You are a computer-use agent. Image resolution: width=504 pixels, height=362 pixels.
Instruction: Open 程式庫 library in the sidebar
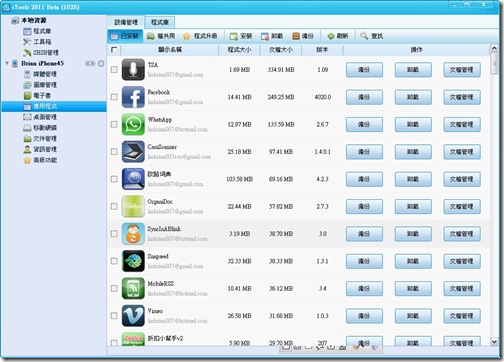tap(37, 31)
